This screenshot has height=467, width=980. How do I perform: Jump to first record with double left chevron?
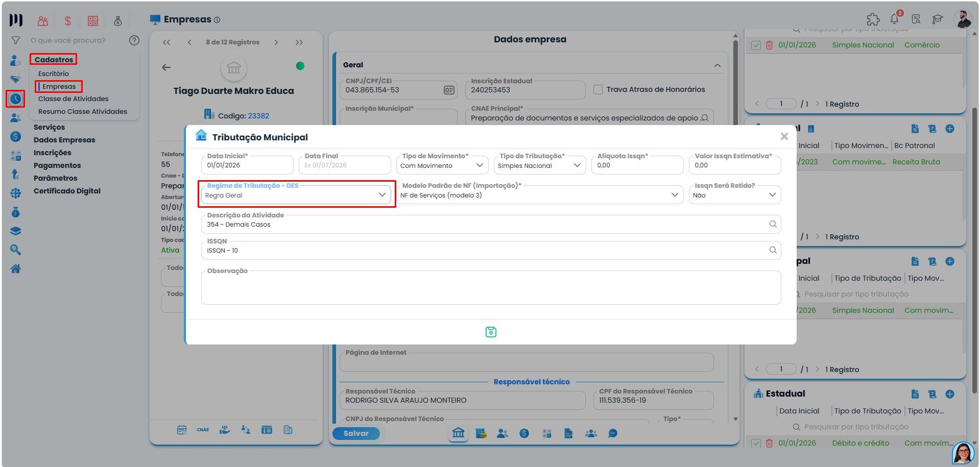166,42
